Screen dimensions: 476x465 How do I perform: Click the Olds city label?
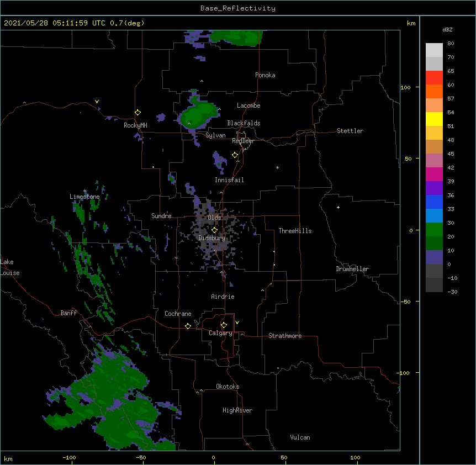(x=214, y=218)
